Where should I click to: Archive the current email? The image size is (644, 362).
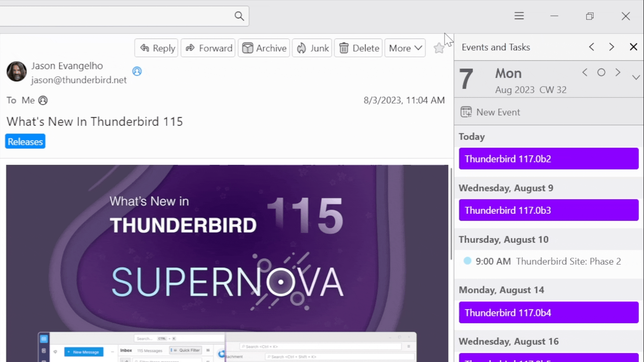click(264, 48)
